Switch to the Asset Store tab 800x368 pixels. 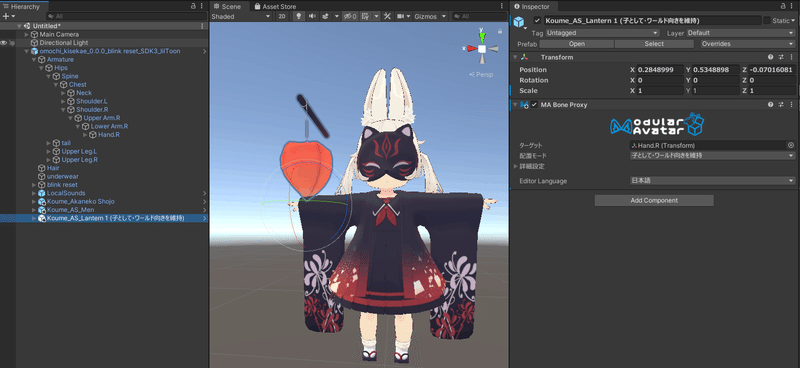275,6
